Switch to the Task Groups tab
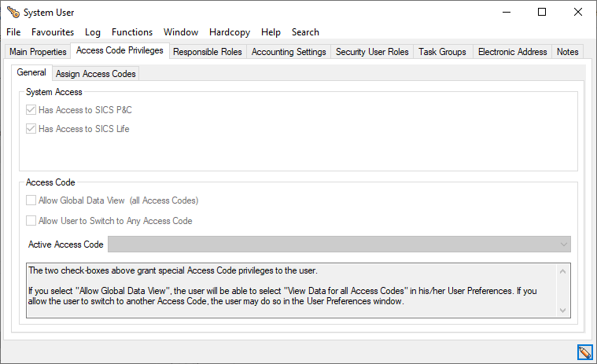The image size is (597, 364). tap(442, 52)
